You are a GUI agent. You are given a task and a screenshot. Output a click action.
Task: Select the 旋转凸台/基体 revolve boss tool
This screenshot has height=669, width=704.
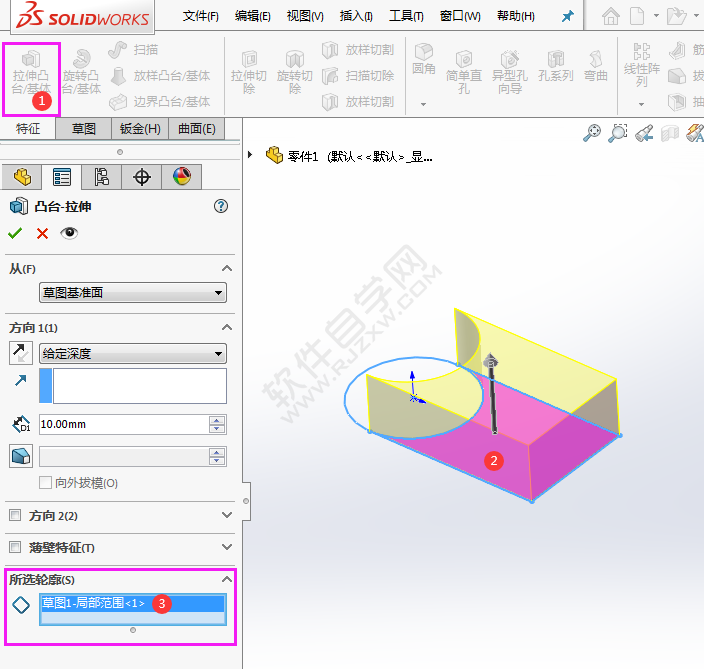(x=81, y=73)
